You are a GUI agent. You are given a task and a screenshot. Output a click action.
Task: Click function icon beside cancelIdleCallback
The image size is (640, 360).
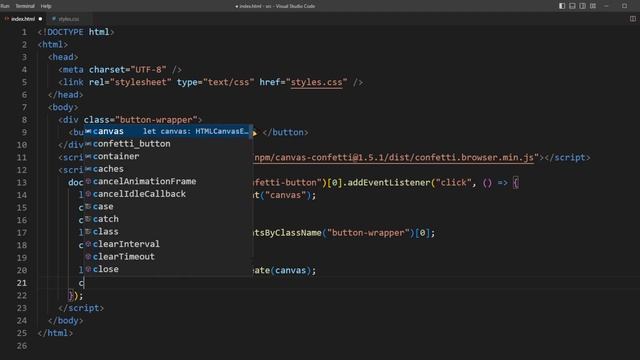[x=88, y=194]
